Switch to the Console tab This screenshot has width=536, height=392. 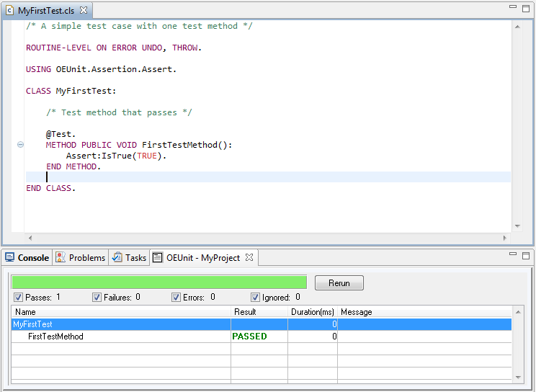point(27,257)
